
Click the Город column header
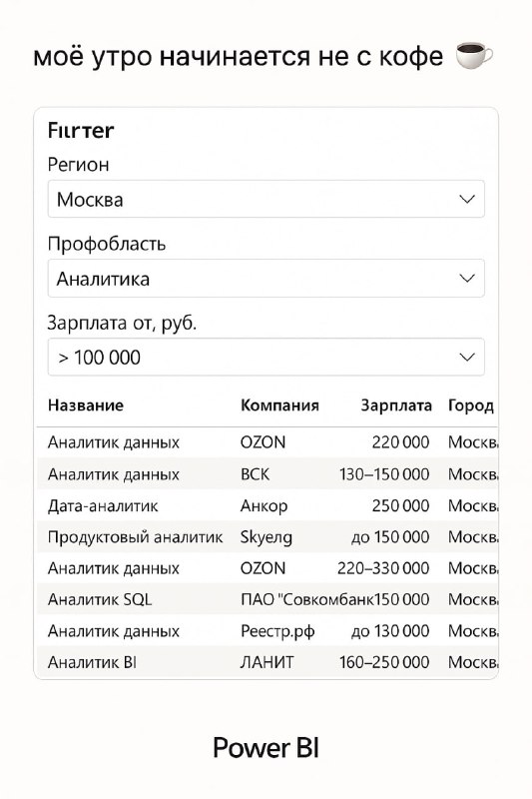(471, 405)
